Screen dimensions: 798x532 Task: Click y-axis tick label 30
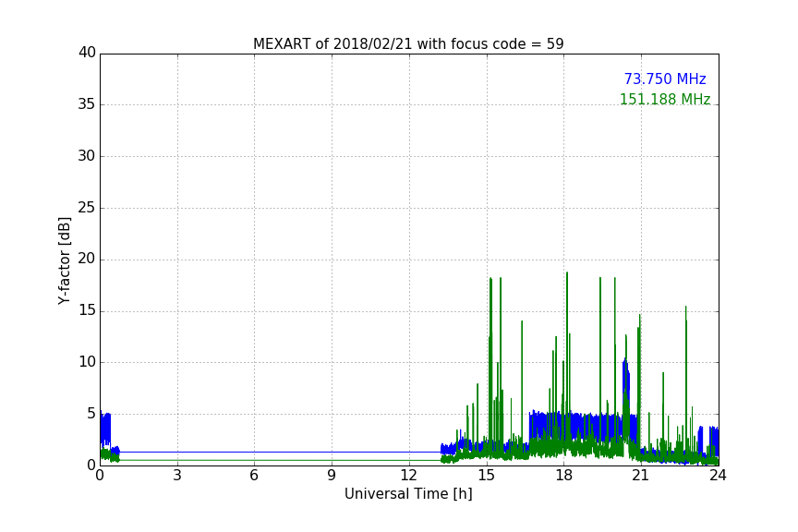pos(87,156)
